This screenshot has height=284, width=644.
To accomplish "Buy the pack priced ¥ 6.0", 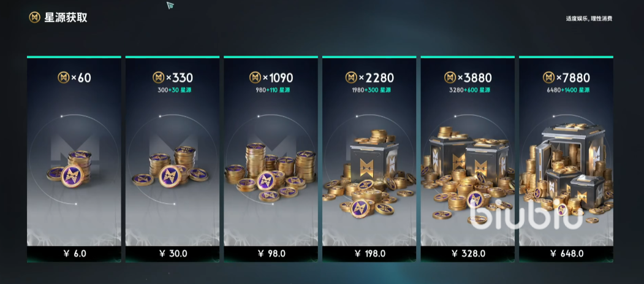I will pyautogui.click(x=74, y=253).
